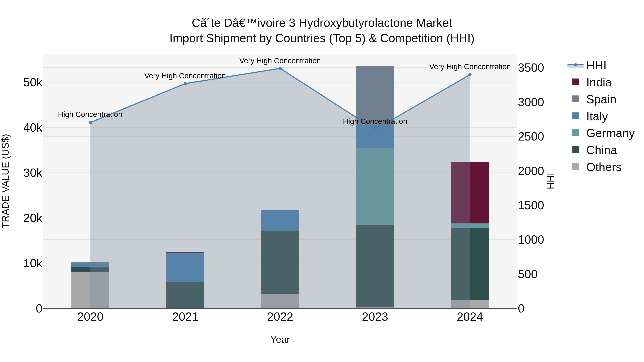644x362 pixels.
Task: Click the India segment of the 2024 bar
Action: pos(470,192)
